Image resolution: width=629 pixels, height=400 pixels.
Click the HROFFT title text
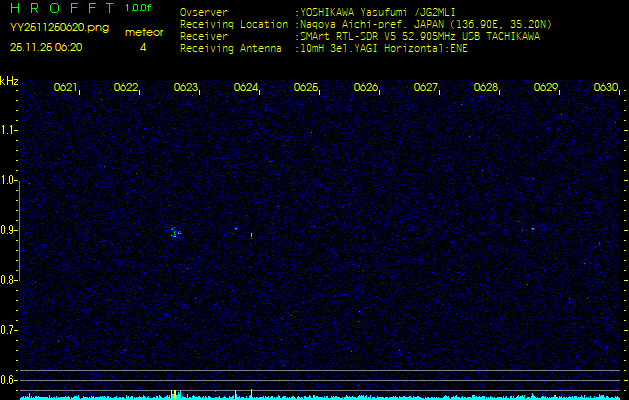coord(60,8)
